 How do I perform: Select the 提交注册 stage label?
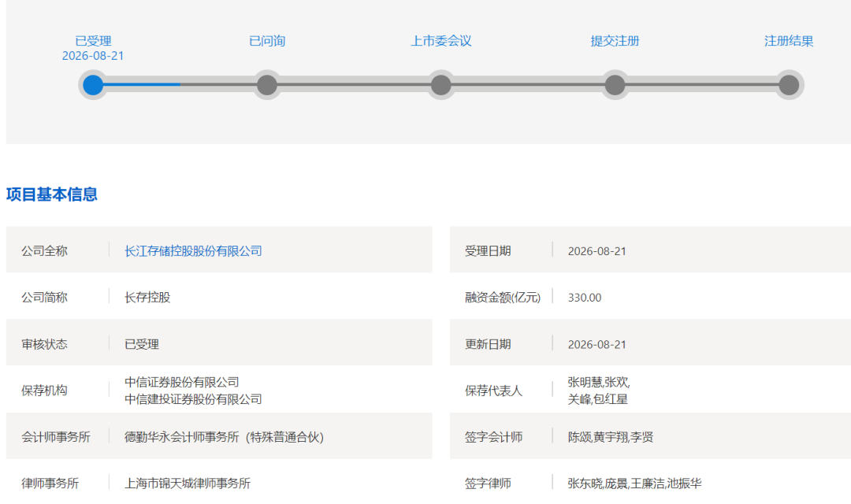point(615,41)
